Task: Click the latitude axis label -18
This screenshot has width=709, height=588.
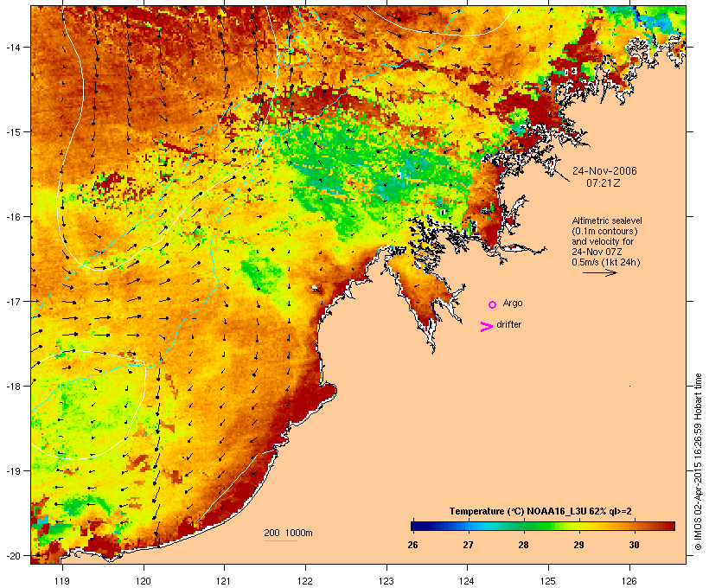Action: tap(12, 386)
